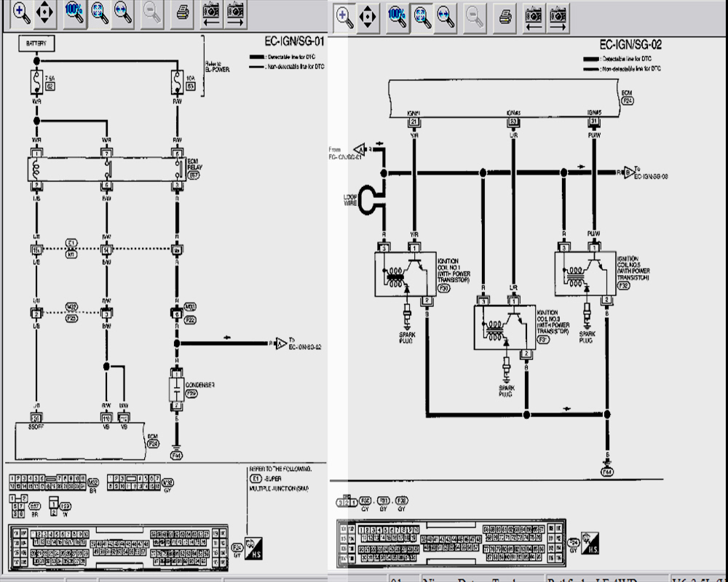Click SPARK PLUG label under coil No.3

click(x=506, y=391)
